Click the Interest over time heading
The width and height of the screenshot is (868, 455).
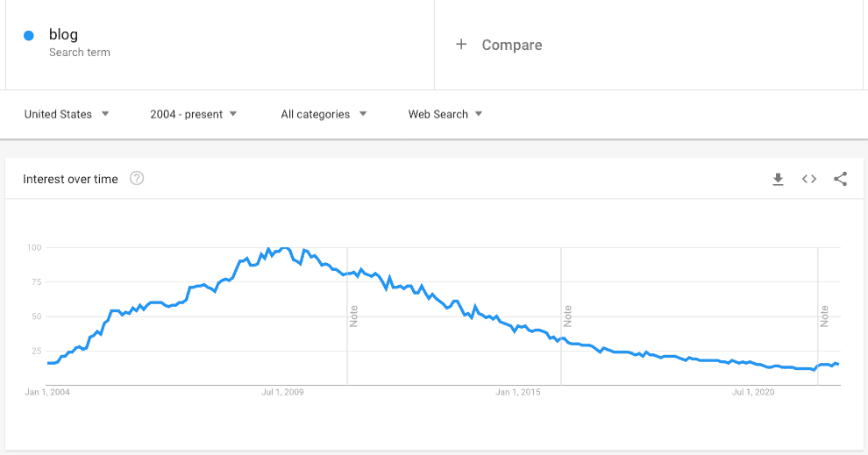point(70,179)
